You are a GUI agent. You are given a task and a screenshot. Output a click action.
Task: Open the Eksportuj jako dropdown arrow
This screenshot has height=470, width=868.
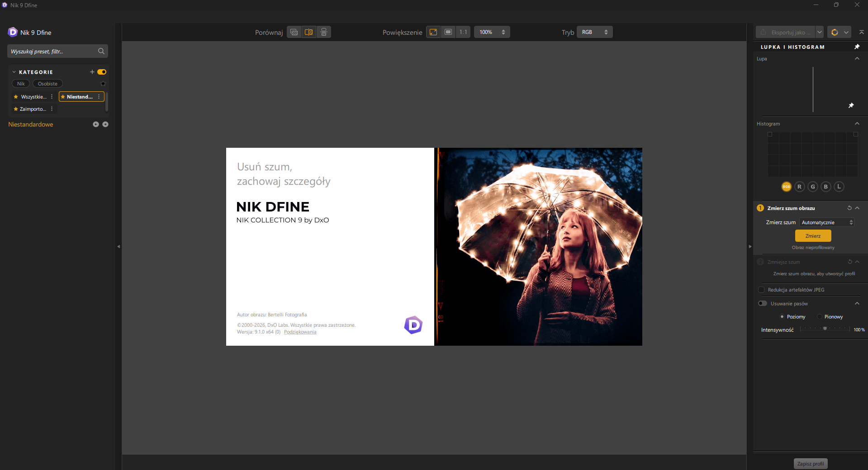(820, 32)
